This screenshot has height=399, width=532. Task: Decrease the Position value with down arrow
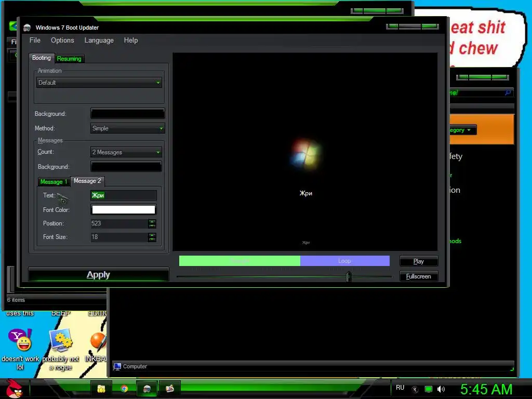pyautogui.click(x=152, y=226)
